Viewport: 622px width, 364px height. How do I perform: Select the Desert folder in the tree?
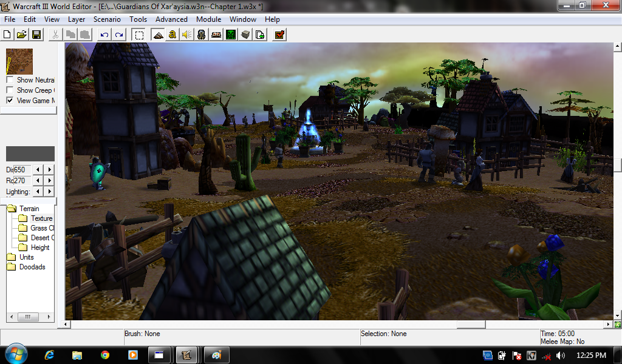[36, 238]
